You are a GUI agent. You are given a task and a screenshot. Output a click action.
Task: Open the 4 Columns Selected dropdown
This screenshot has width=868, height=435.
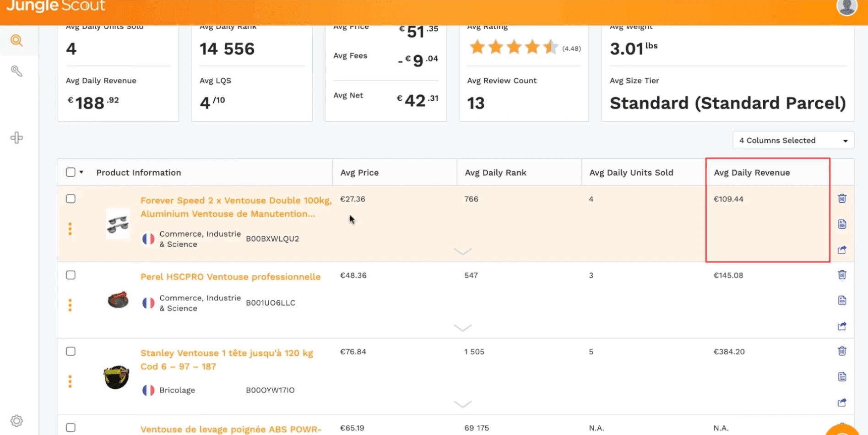[x=793, y=141]
